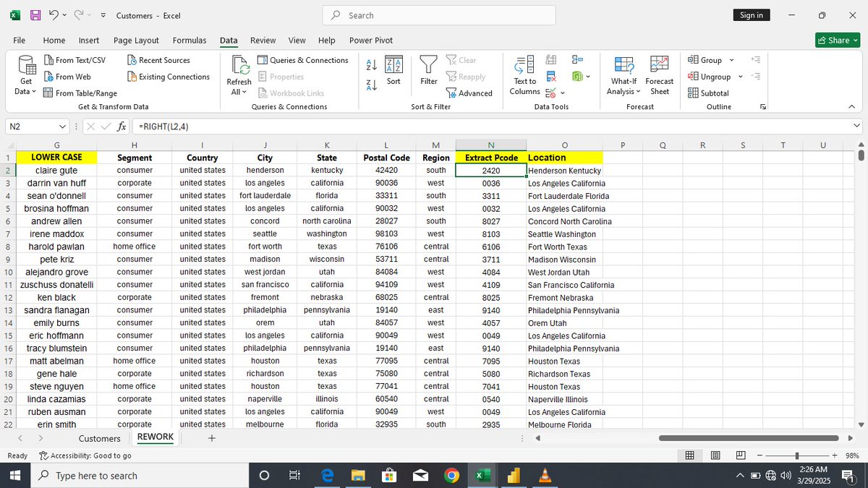Create a Forecast Sheet
This screenshot has width=868, height=488.
pyautogui.click(x=660, y=77)
